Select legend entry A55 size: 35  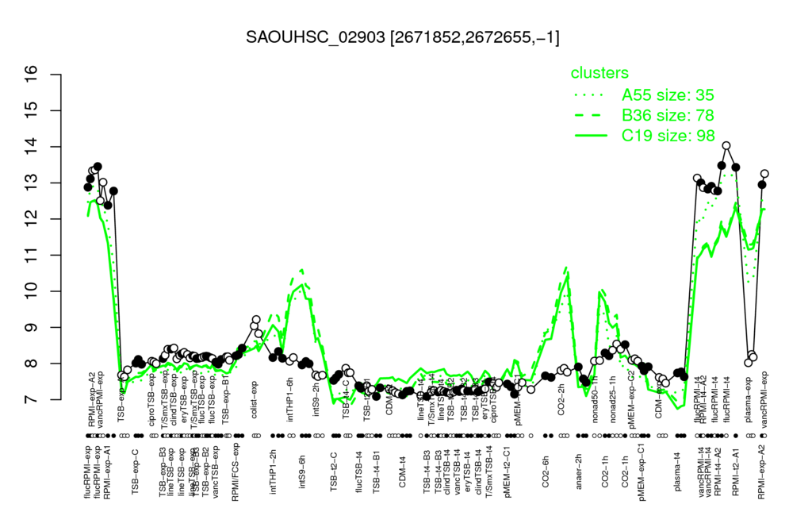pyautogui.click(x=668, y=95)
